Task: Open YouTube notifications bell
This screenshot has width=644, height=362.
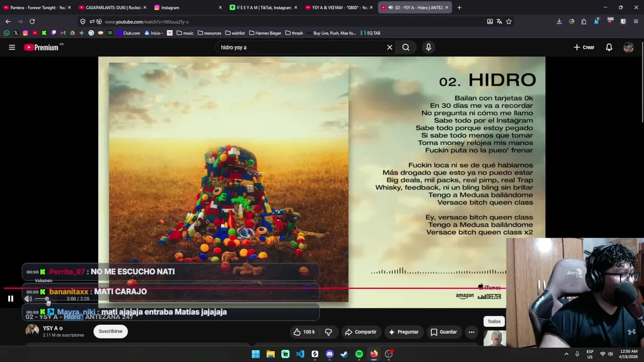Action: 609,47
